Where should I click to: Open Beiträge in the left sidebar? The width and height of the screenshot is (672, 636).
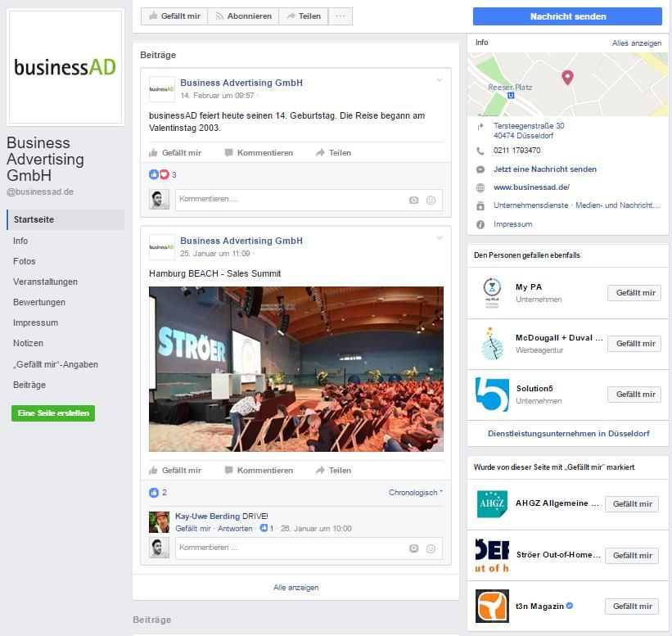(29, 386)
